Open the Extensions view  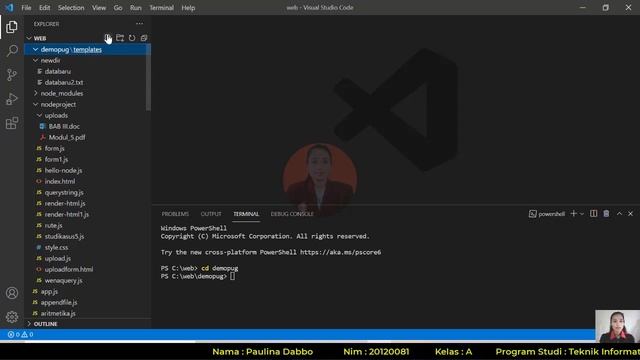pos(12,123)
